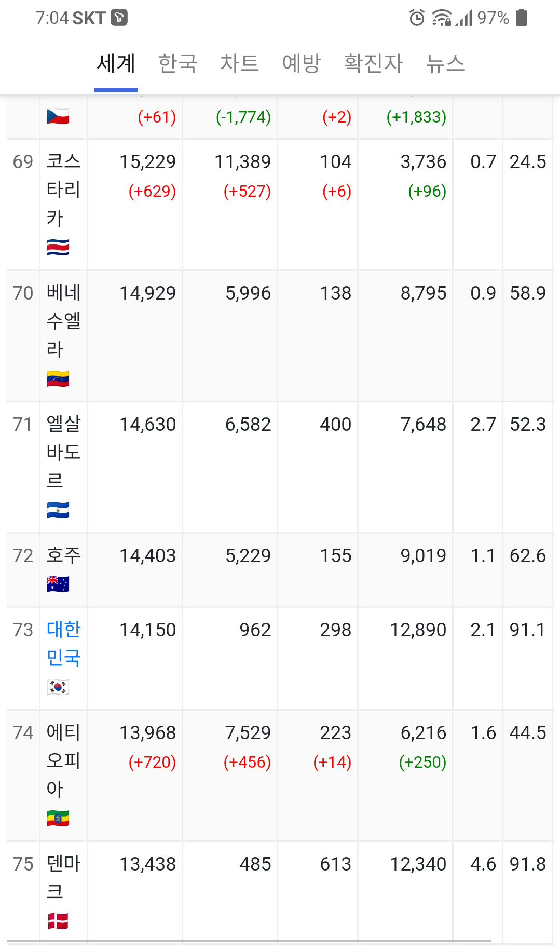Select the 세계 tab
Viewport: 560px width, 952px height.
click(116, 64)
